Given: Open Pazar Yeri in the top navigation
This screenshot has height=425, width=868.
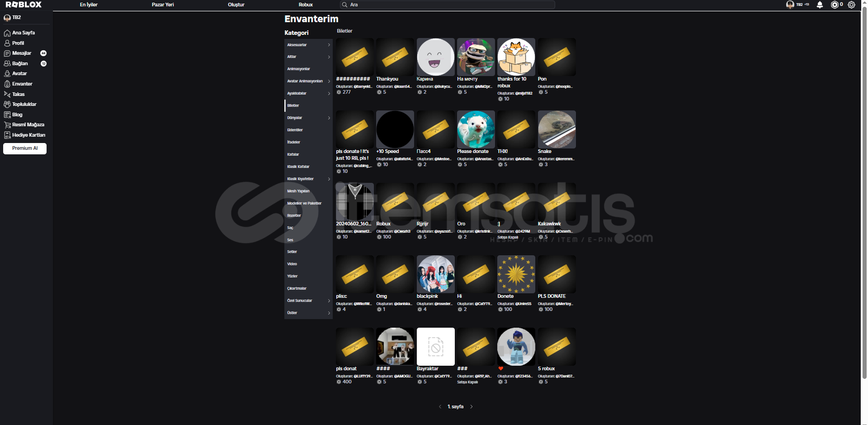Looking at the screenshot, I should (x=163, y=5).
